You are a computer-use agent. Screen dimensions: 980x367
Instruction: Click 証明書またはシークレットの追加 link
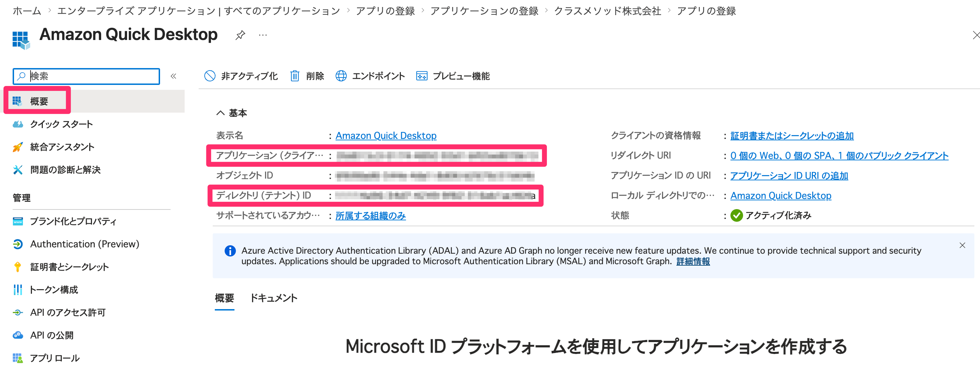click(x=792, y=135)
